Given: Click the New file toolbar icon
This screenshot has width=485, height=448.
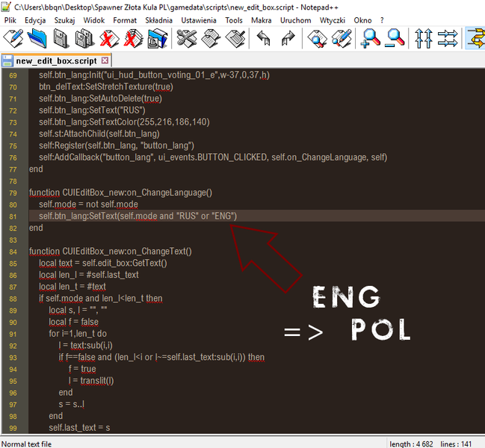Looking at the screenshot, I should pos(13,38).
